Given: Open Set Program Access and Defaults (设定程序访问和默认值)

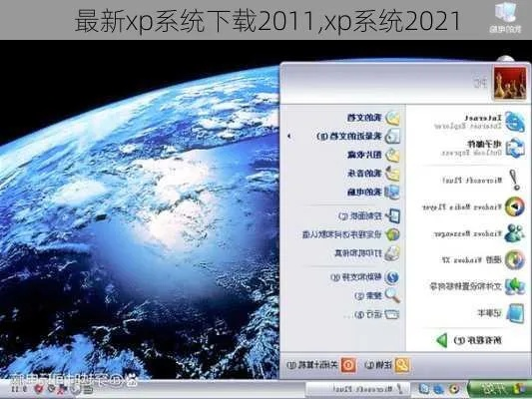Looking at the screenshot, I should point(351,234).
